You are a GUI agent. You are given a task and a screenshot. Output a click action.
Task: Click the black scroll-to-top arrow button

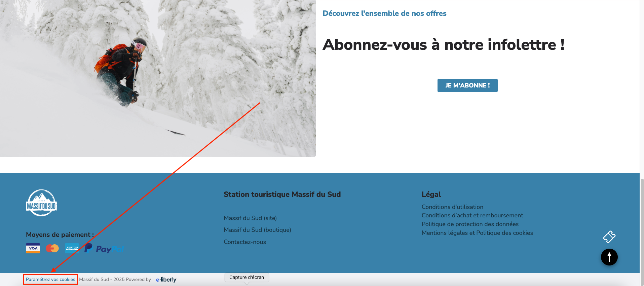click(609, 257)
